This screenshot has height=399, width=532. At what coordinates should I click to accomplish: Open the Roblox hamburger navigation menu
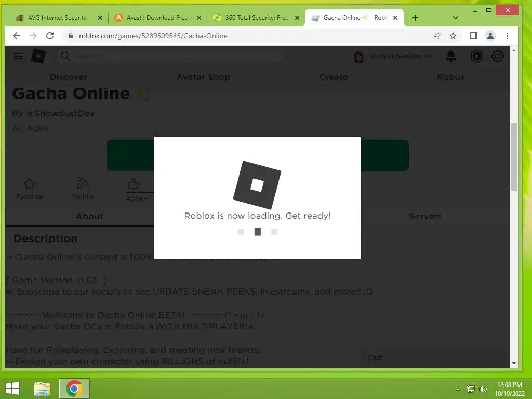click(x=18, y=56)
